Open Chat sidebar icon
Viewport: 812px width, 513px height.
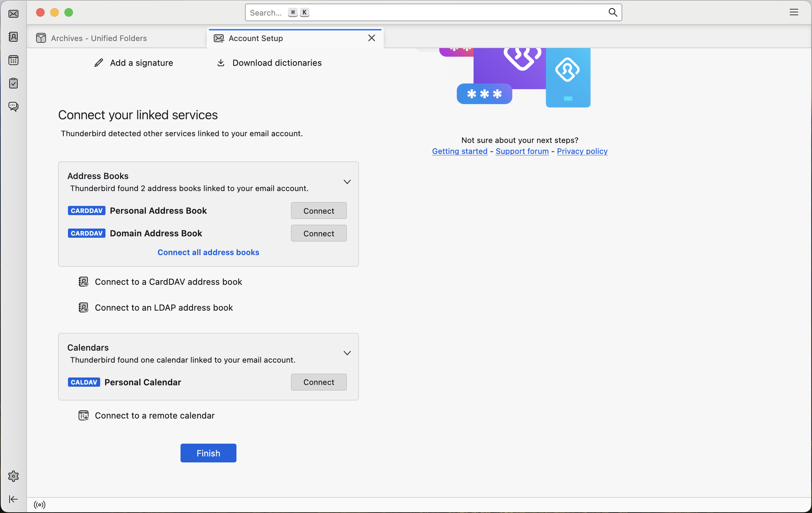pos(14,106)
